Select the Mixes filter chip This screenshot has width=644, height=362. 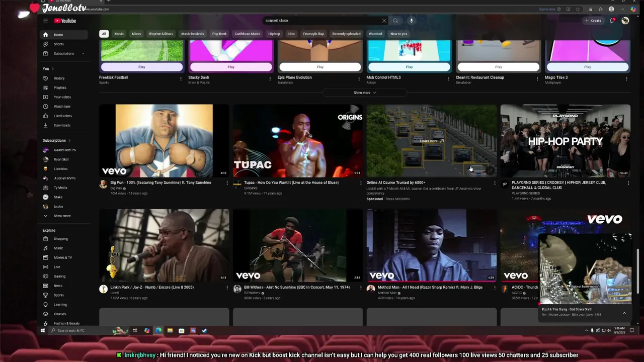136,34
